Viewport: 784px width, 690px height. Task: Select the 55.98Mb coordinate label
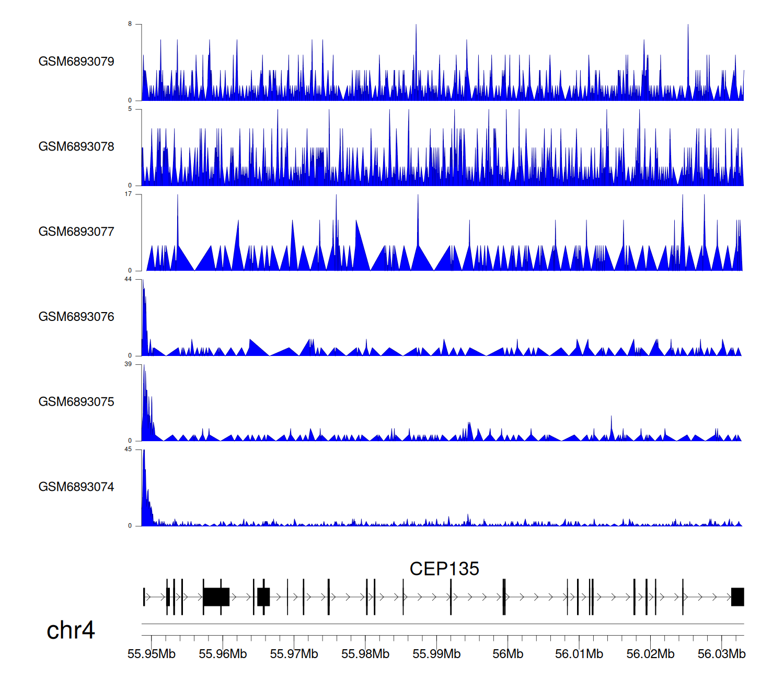pyautogui.click(x=365, y=654)
